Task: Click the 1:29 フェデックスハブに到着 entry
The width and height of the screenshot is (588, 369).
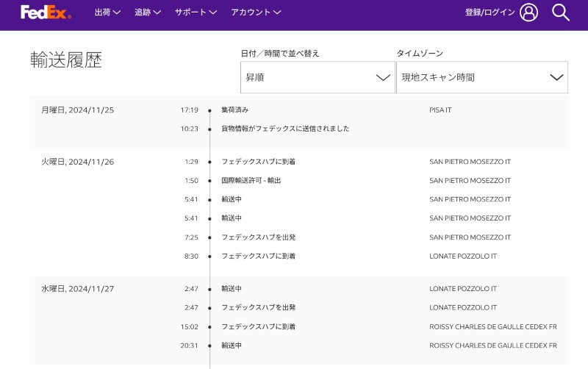Action: point(259,162)
